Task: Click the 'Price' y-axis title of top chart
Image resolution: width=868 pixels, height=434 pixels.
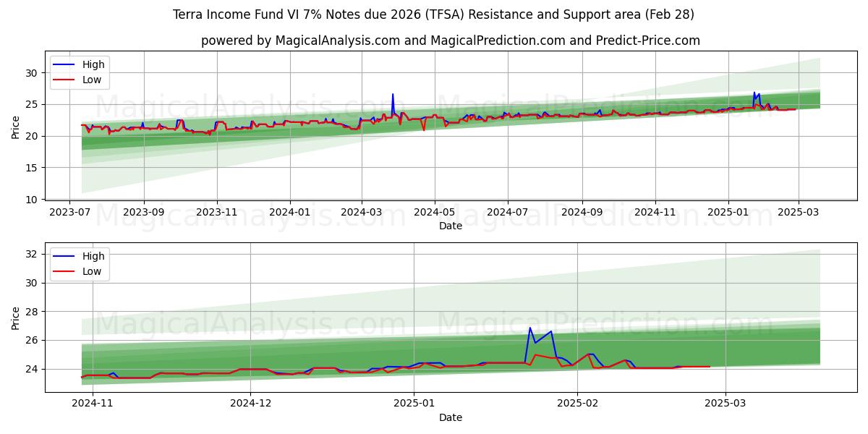Action: point(16,126)
